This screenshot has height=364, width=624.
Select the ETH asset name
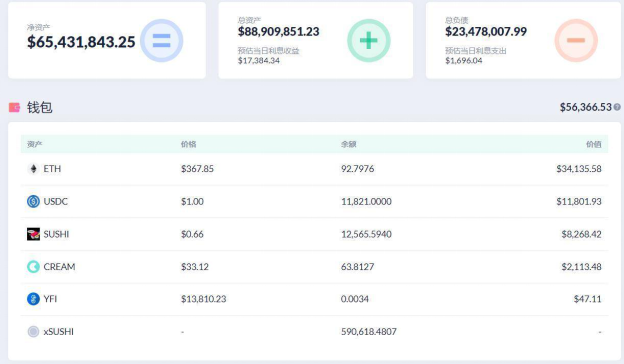tap(52, 169)
